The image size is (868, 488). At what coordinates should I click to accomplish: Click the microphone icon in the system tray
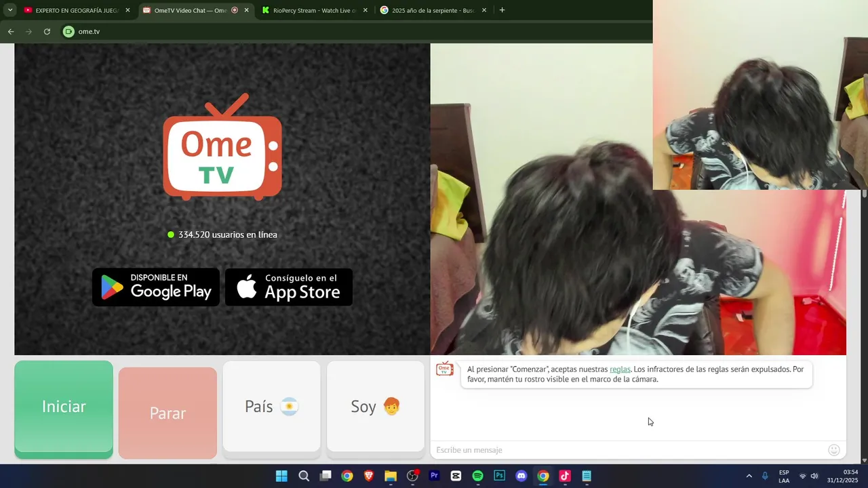[x=765, y=476]
